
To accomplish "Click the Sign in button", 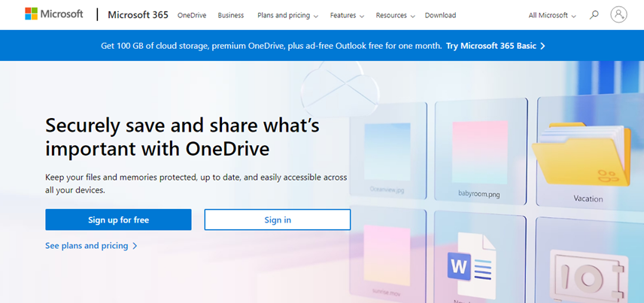I will click(278, 220).
